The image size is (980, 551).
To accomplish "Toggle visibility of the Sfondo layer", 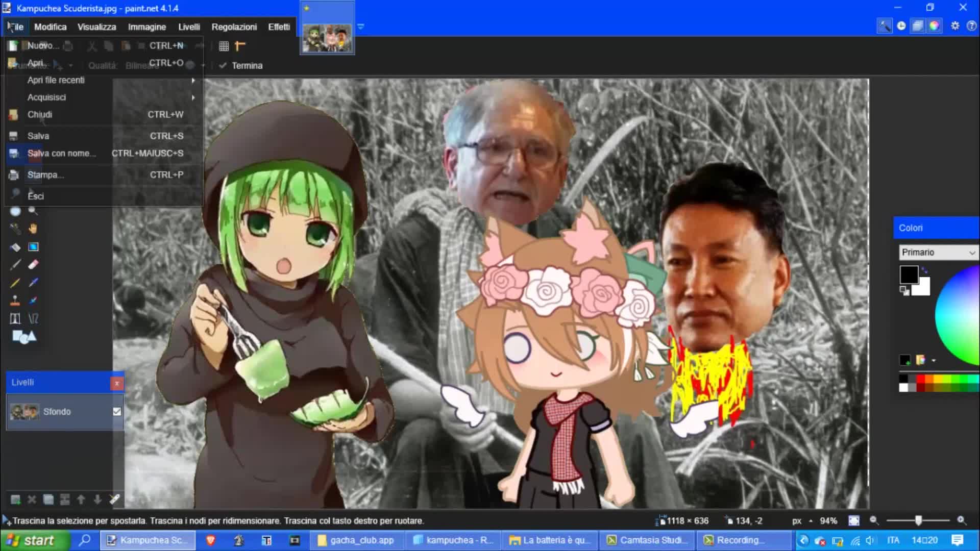I will (117, 411).
